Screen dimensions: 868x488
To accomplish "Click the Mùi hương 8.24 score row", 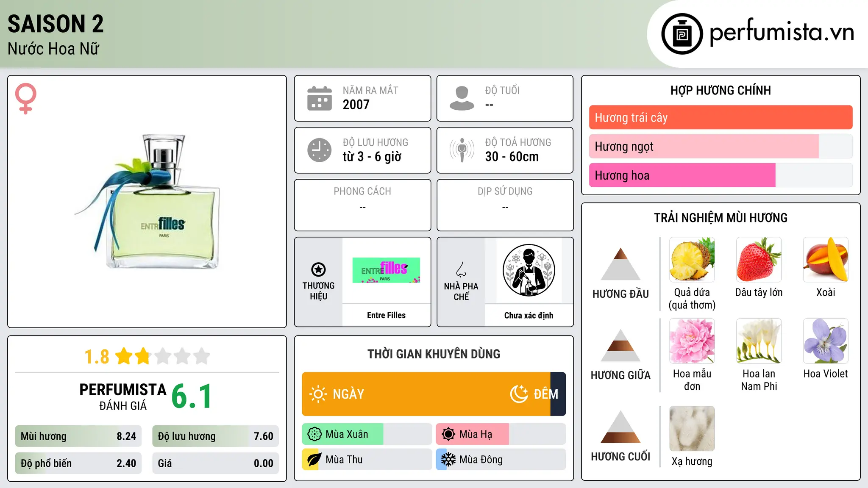I will pos(78,436).
